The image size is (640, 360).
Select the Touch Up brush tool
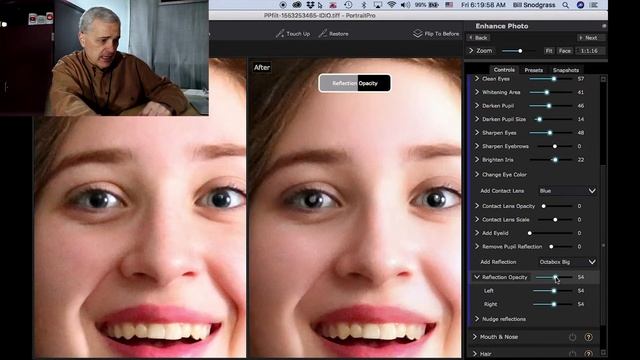pyautogui.click(x=293, y=34)
